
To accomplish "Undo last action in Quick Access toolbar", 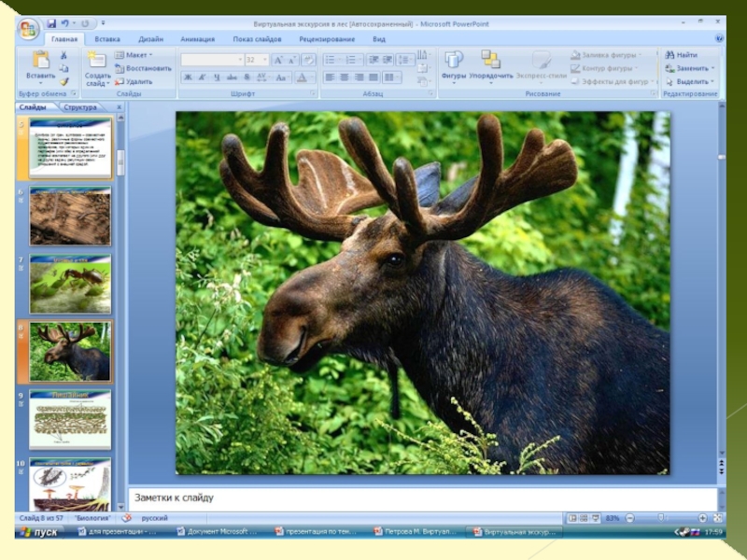I will coord(65,23).
